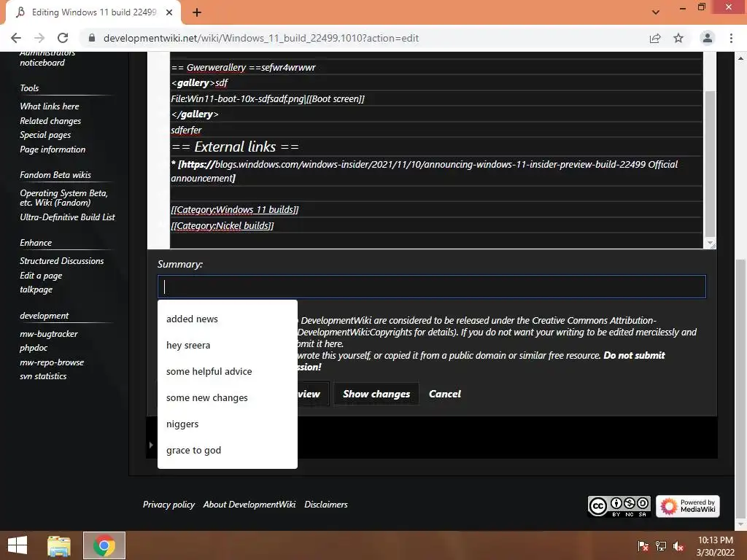Choose the 'grace to god' suggestion
Screen dimensions: 747x560
pos(228,450)
